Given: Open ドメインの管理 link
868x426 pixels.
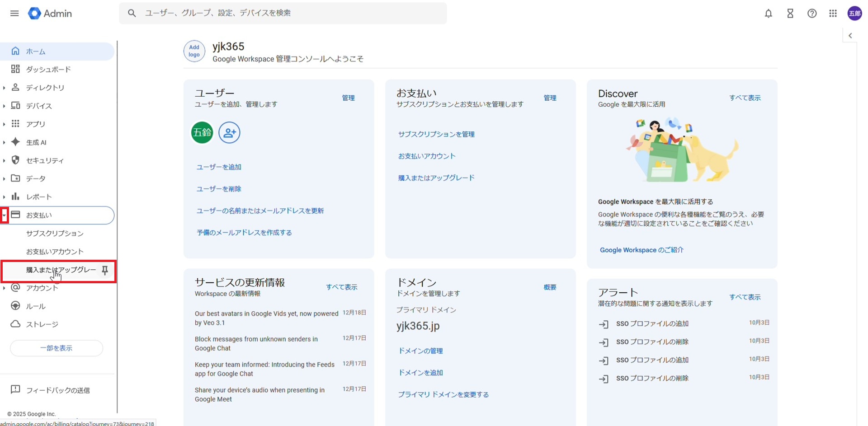Looking at the screenshot, I should click(420, 351).
